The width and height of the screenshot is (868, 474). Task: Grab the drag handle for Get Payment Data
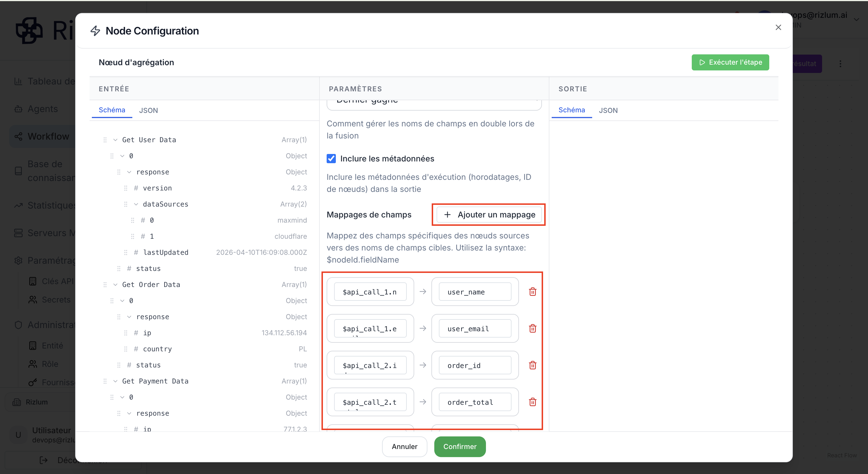point(105,381)
